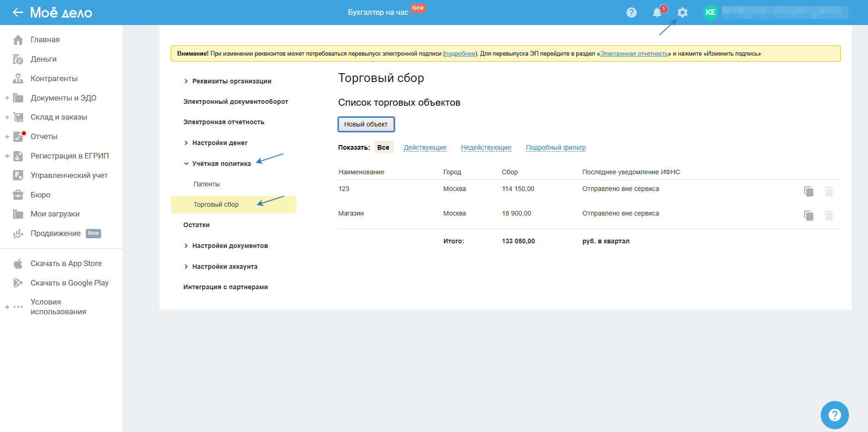Show all objects with Все filter
Viewport: 868px width, 432px height.
(383, 147)
